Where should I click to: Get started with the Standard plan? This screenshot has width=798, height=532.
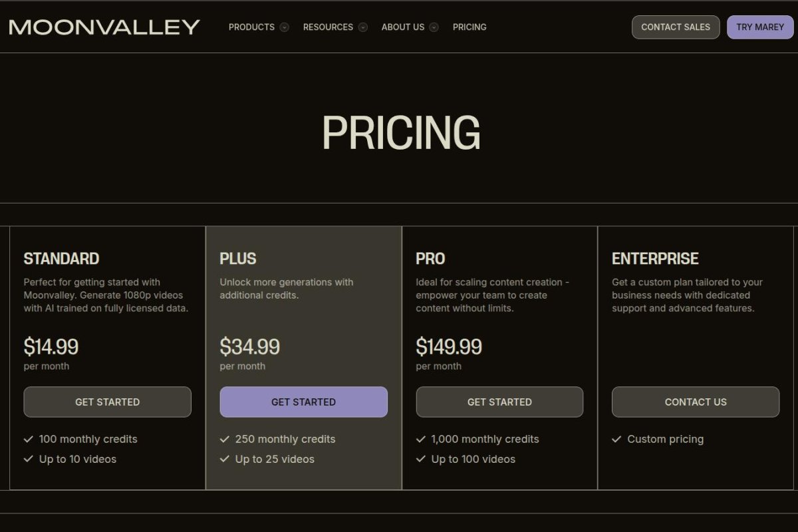107,402
